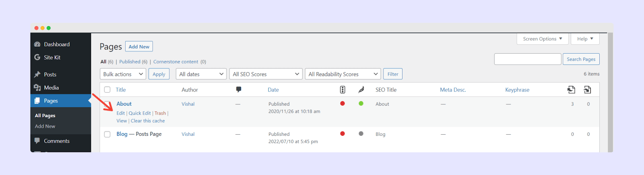644x175 pixels.
Task: Click the "2022/07/10 at 5:45 pm" date text
Action: (293, 142)
